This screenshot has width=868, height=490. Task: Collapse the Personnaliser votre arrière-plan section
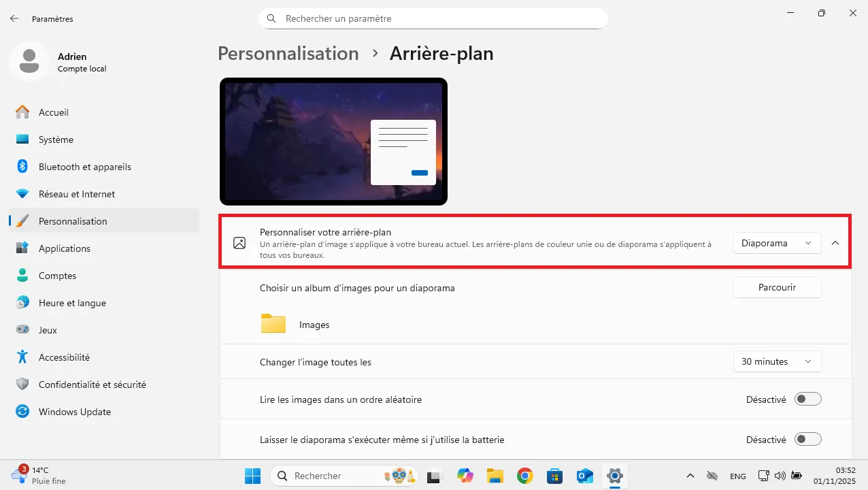tap(835, 242)
